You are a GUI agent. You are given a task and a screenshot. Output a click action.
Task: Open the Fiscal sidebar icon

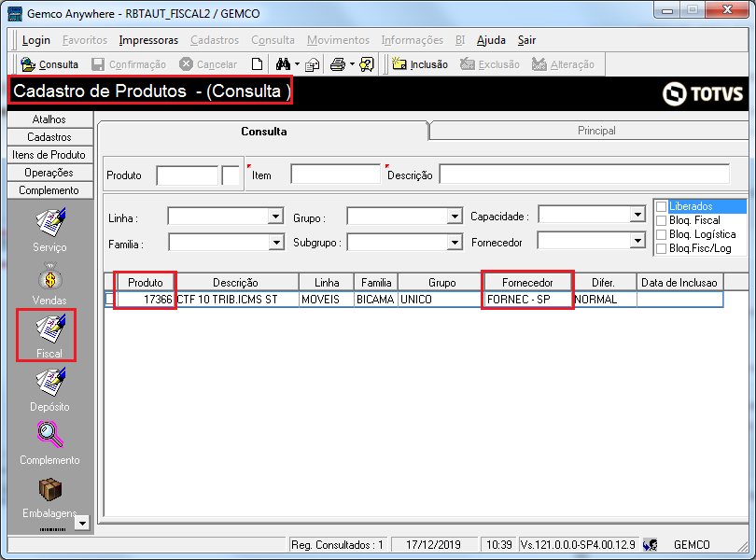click(49, 336)
